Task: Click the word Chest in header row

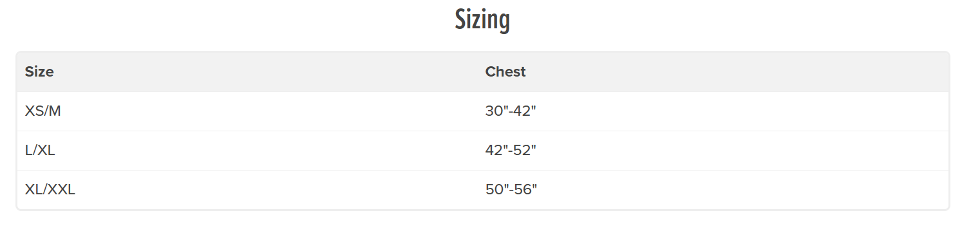Action: click(x=505, y=72)
